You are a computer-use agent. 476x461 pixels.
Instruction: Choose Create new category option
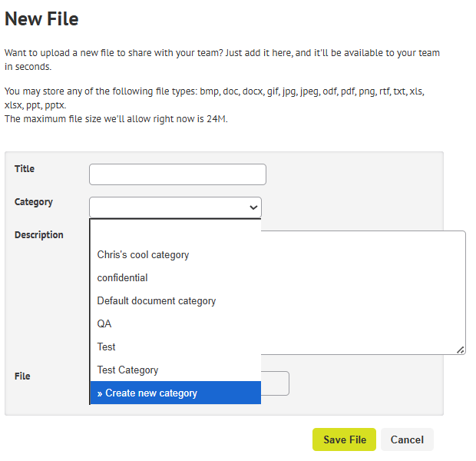[176, 393]
